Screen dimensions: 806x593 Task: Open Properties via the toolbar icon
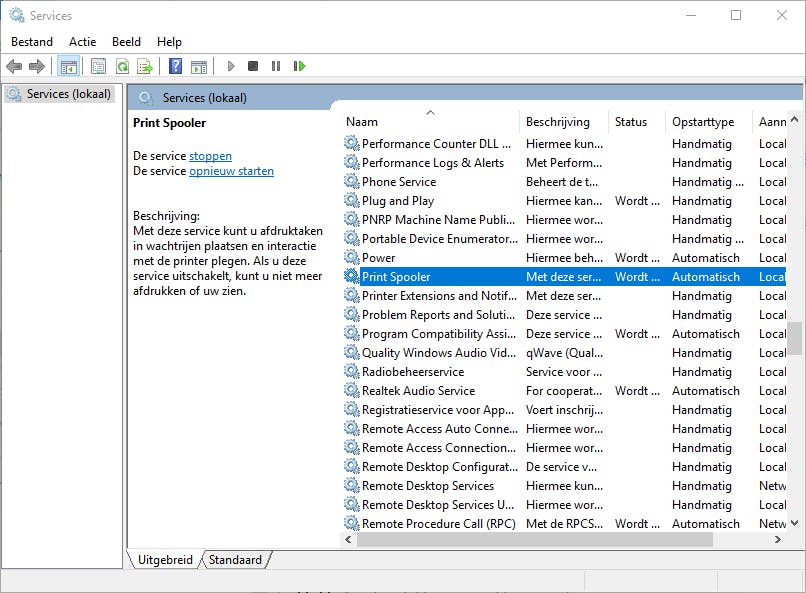98,66
